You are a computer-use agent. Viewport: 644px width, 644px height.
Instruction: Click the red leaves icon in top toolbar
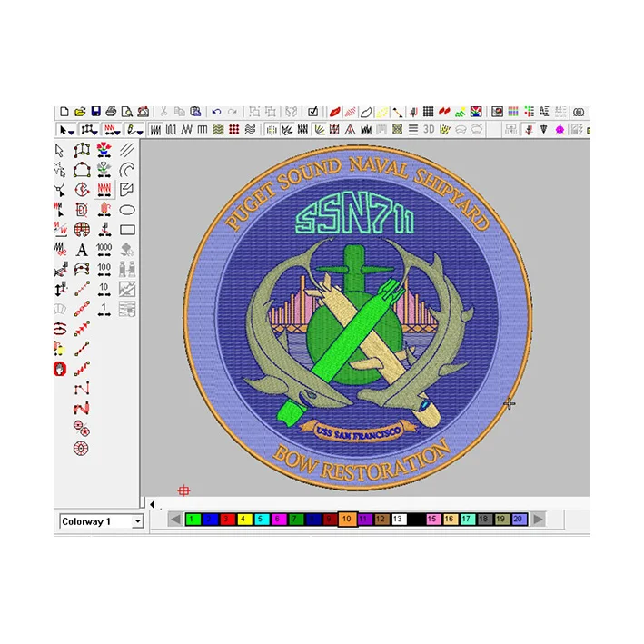point(444,112)
